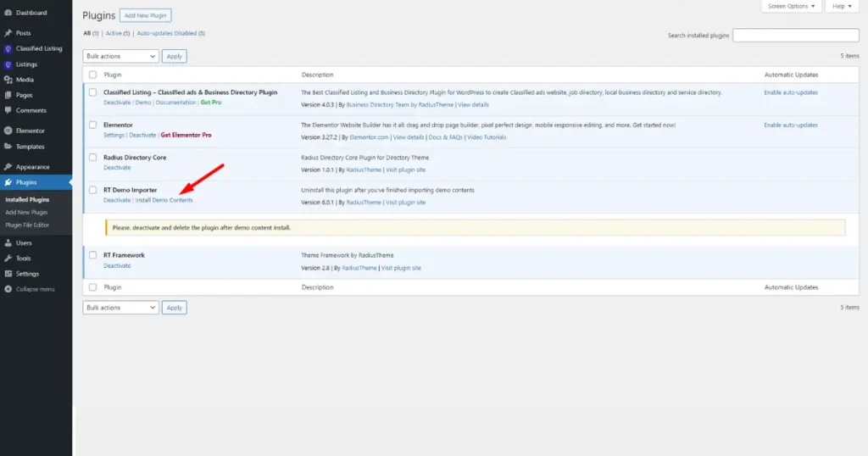Click the Comments bubble icon

coord(8,110)
